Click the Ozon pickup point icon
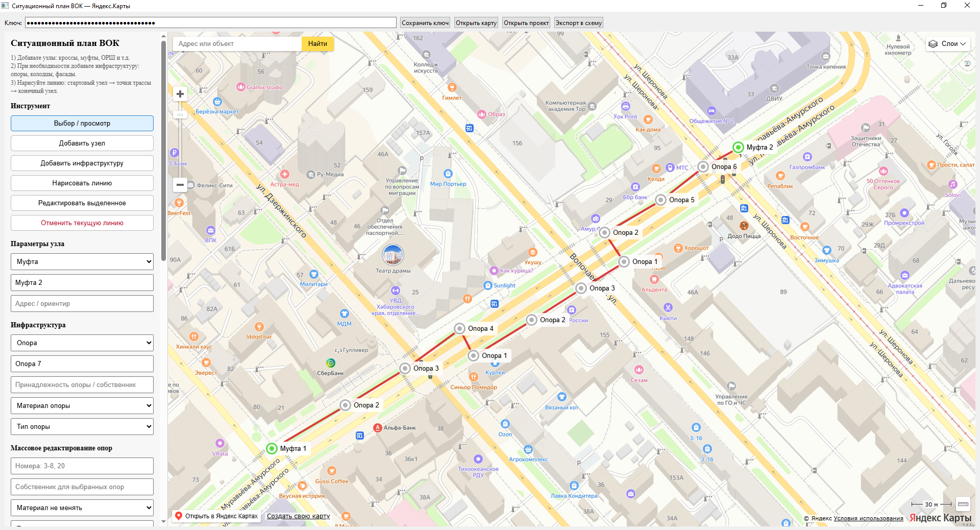Screen dimensions: 980x530 (505, 424)
